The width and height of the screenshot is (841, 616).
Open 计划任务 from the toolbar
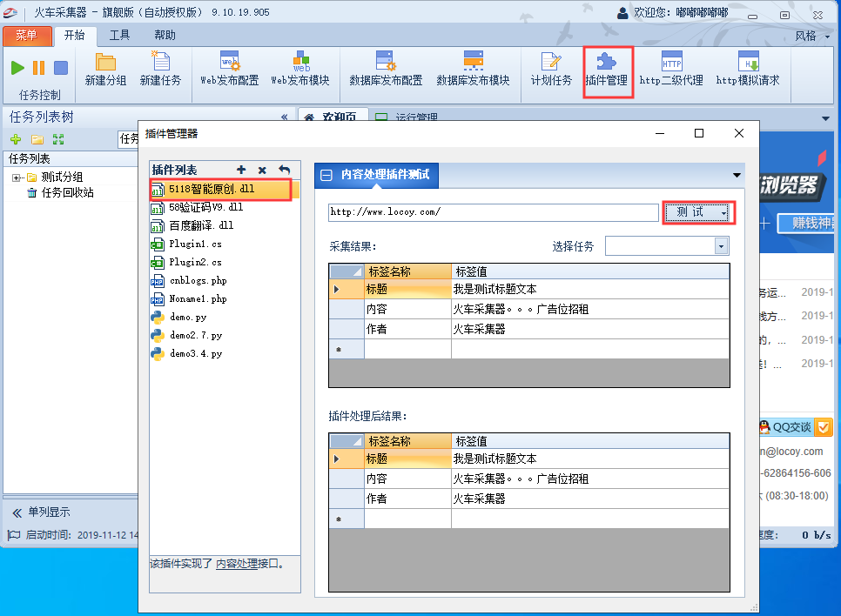coord(551,70)
